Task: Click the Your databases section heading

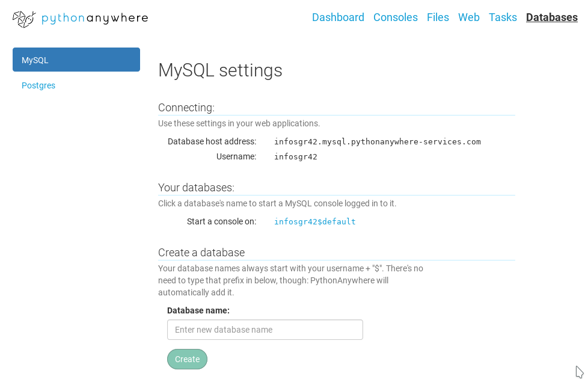Action: pos(196,187)
